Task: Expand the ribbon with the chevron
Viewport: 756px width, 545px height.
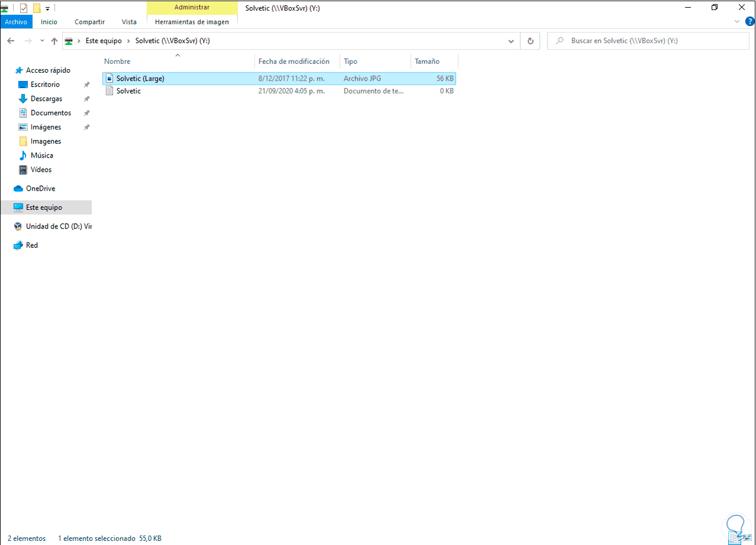Action: point(737,21)
